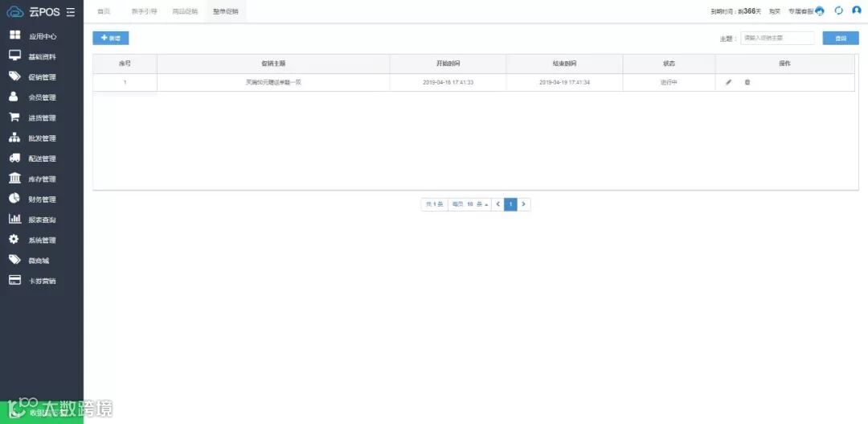Click the 状态 column header

[669, 64]
